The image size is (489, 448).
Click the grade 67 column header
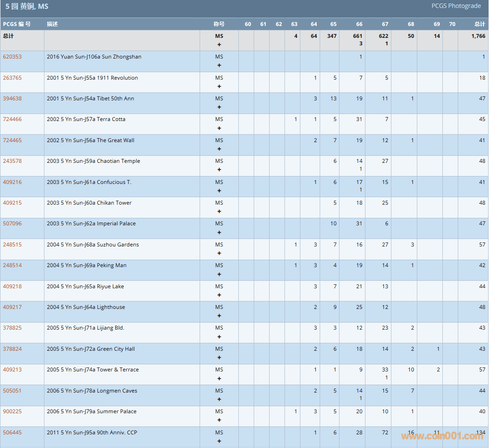coord(385,24)
